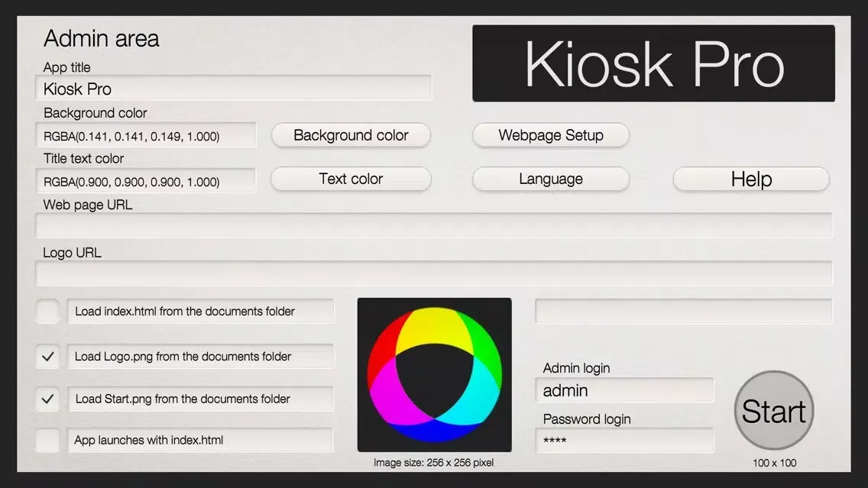Click the color wheel logo thumbnail
Viewport: 868px width, 488px height.
435,375
